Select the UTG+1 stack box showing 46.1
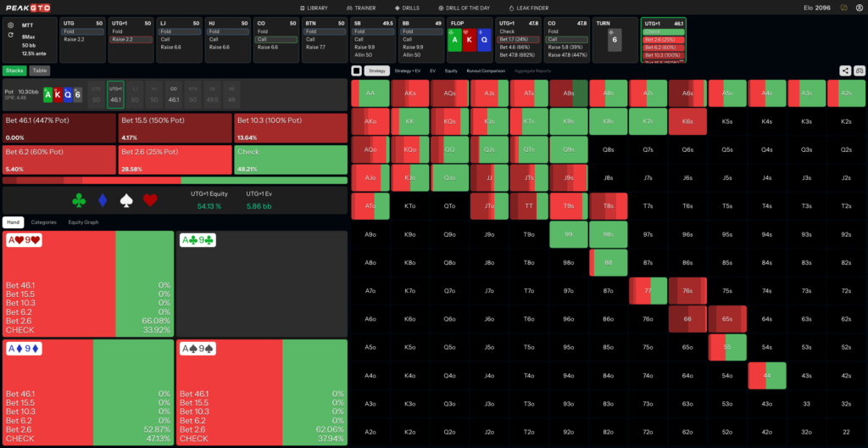Screen dimensions: 868x448 (x=115, y=94)
